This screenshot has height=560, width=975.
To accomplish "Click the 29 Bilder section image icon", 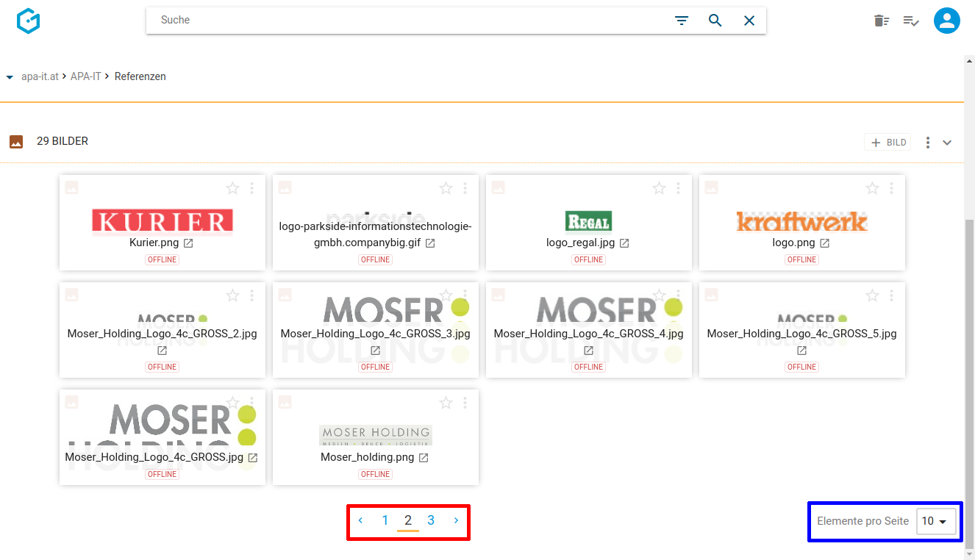I will tap(16, 142).
